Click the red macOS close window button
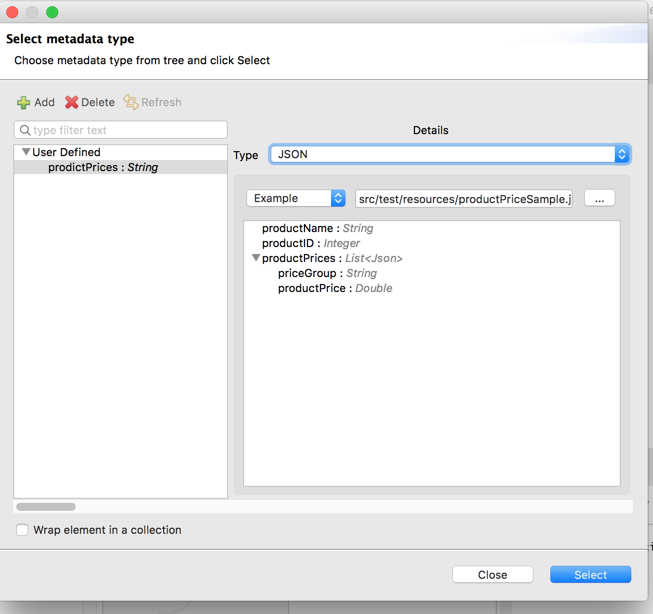The image size is (653, 614). tap(12, 12)
